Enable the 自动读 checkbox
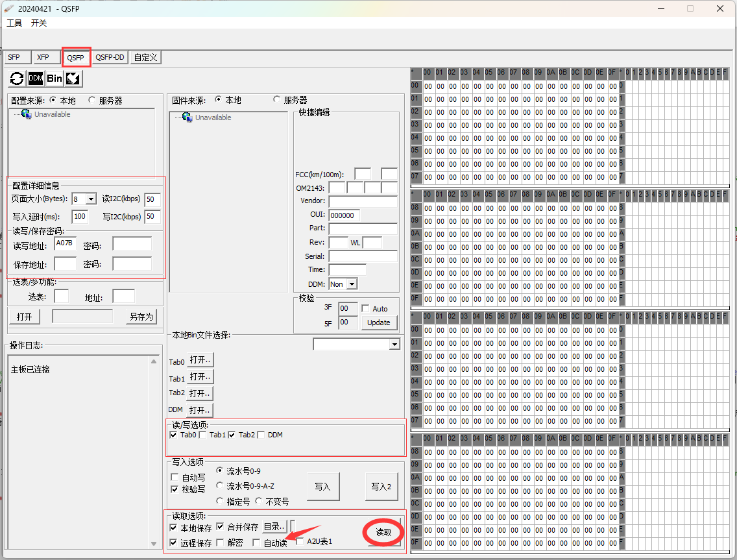This screenshot has height=560, width=737. tap(256, 541)
